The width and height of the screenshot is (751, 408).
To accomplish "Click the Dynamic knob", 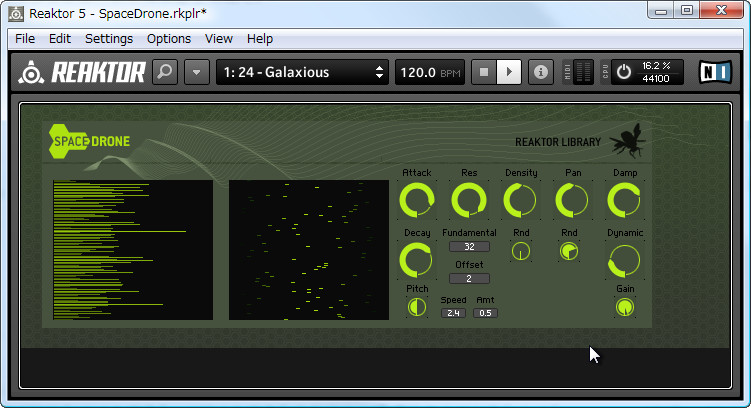I will (624, 261).
